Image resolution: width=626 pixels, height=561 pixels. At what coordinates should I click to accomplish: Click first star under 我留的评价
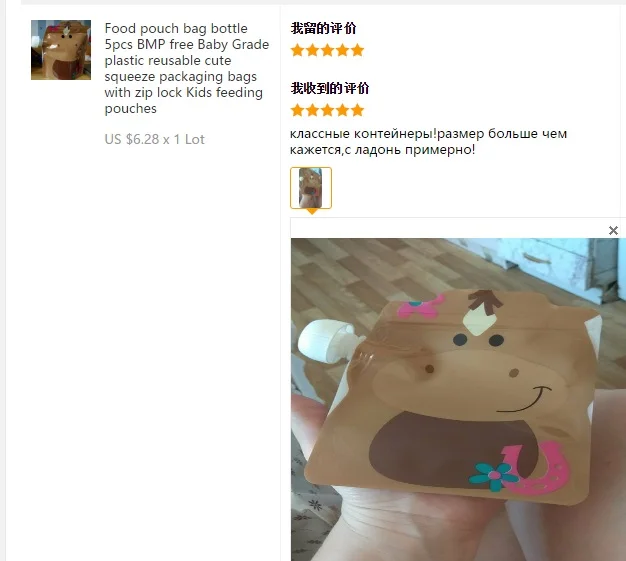tap(297, 50)
